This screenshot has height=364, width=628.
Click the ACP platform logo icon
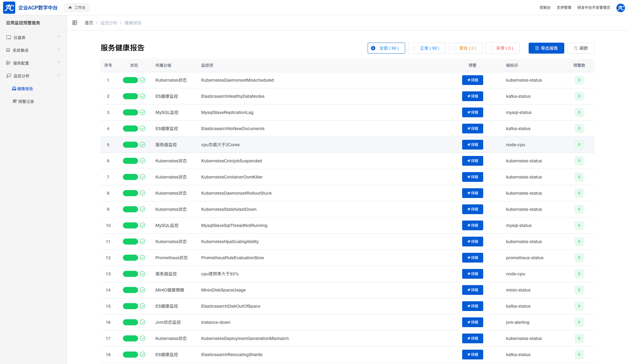(9, 8)
